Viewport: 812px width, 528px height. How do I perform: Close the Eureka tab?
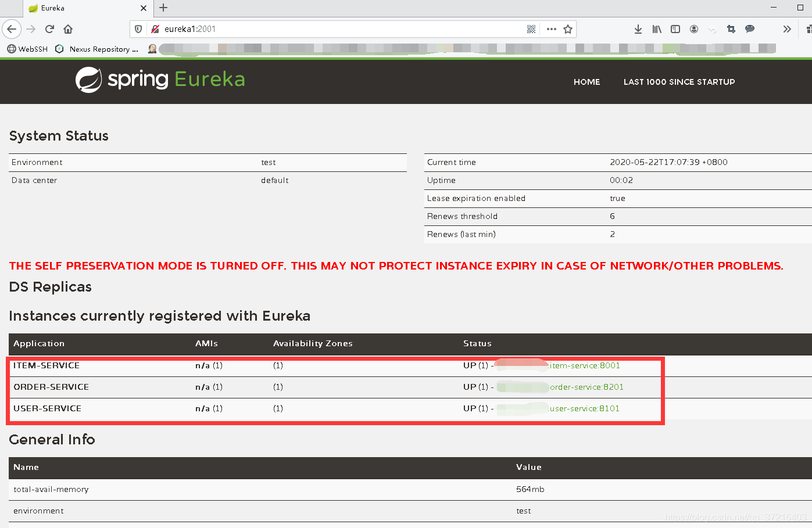144,8
